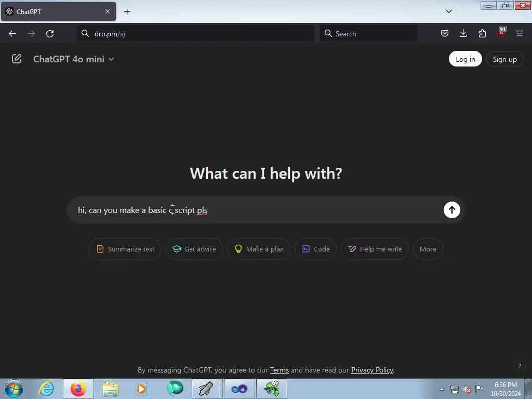Show hidden tray icons arrow
This screenshot has width=532, height=399.
coord(442,390)
